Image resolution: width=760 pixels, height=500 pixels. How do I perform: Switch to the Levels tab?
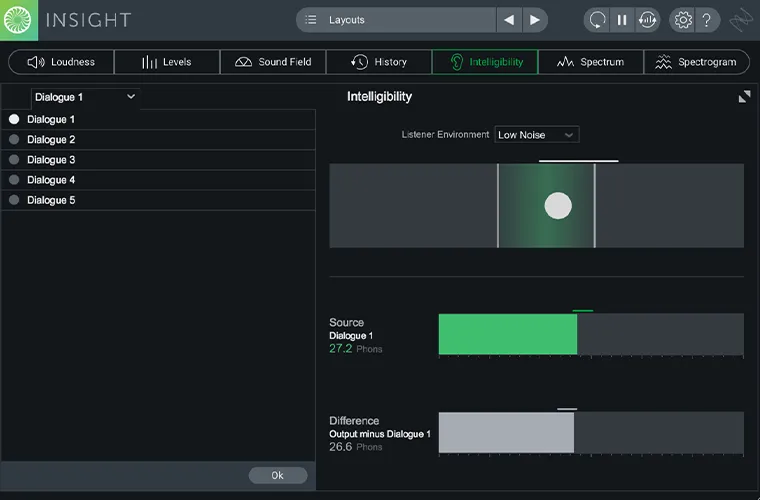pos(167,62)
